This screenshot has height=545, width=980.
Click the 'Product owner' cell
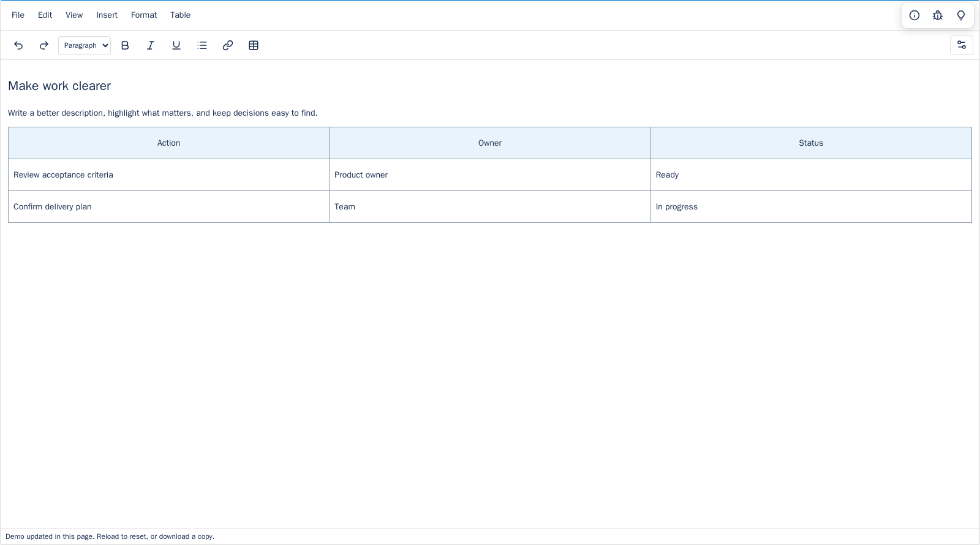490,175
